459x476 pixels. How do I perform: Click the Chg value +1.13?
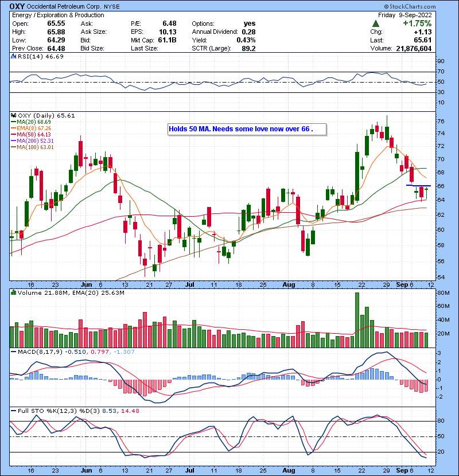422,32
